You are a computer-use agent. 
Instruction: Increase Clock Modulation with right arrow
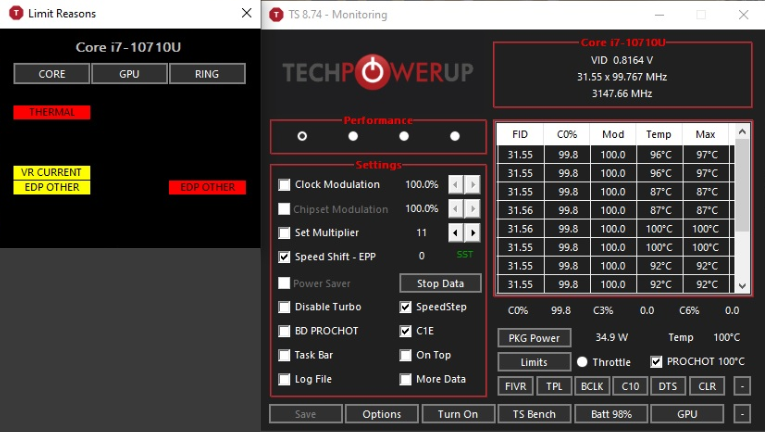point(472,185)
